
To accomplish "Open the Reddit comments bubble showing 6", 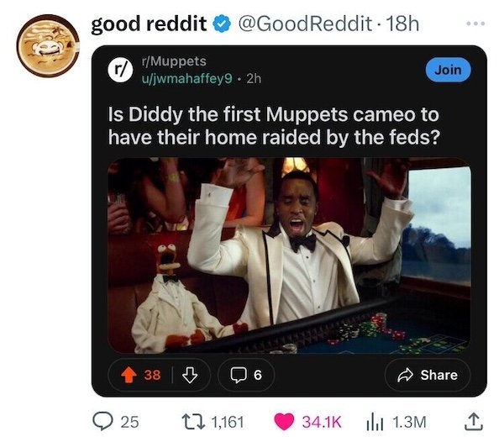I will click(x=246, y=375).
